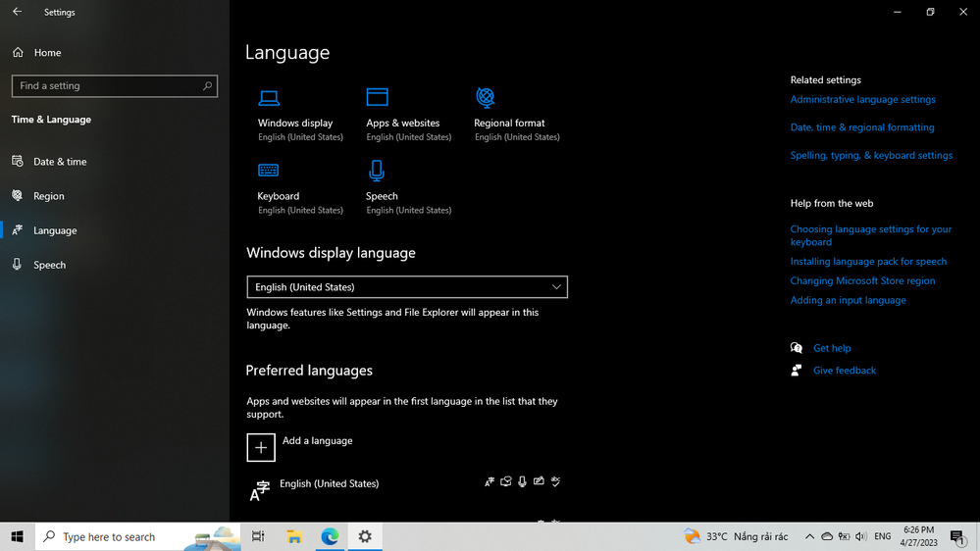
Task: Click the Give feedback person icon
Action: coord(797,371)
